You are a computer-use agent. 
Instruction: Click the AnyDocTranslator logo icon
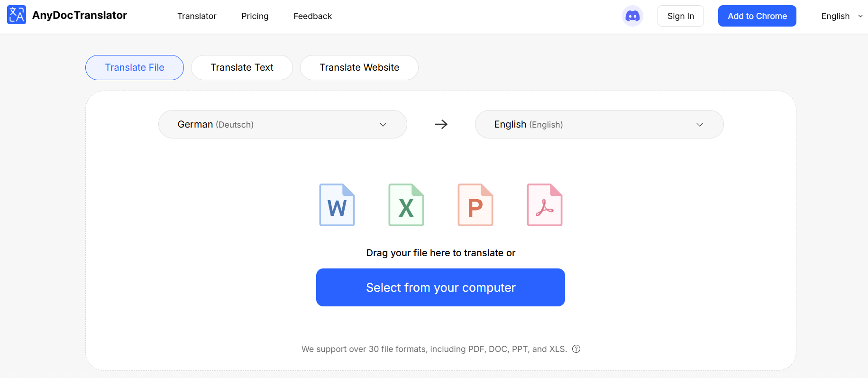coord(17,15)
